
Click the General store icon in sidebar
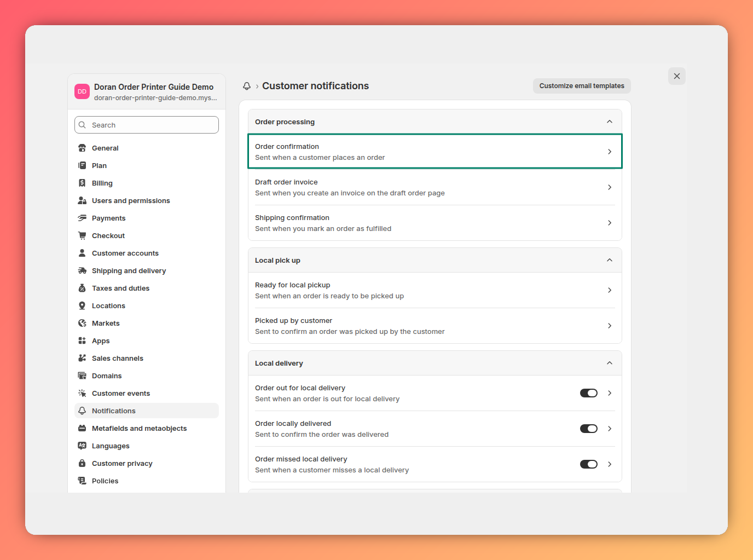point(82,148)
